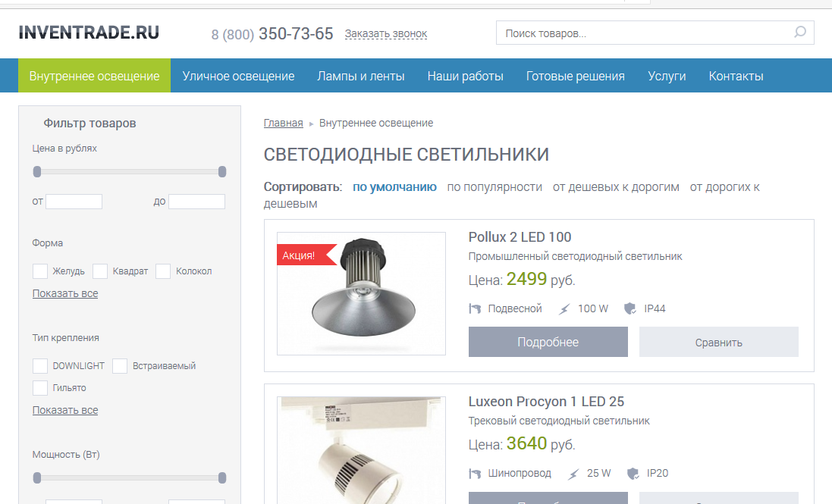832x504 pixels.
Task: Switch to the Контакты section
Action: (735, 76)
